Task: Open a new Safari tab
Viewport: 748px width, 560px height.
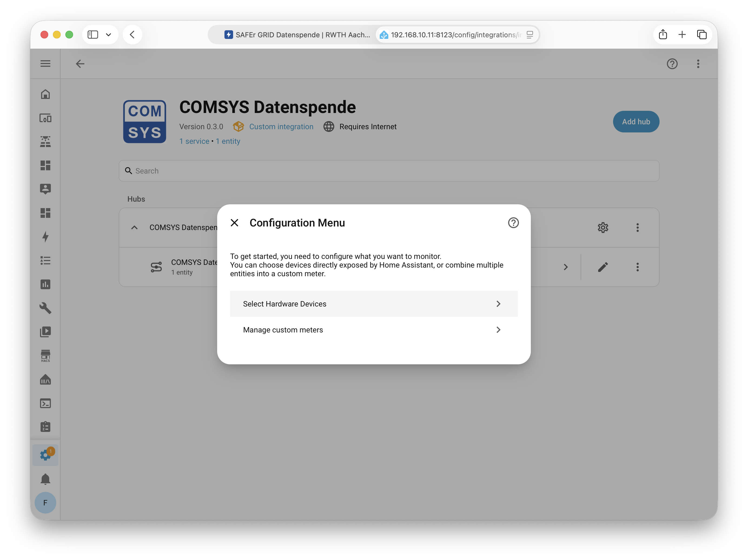Action: (682, 35)
